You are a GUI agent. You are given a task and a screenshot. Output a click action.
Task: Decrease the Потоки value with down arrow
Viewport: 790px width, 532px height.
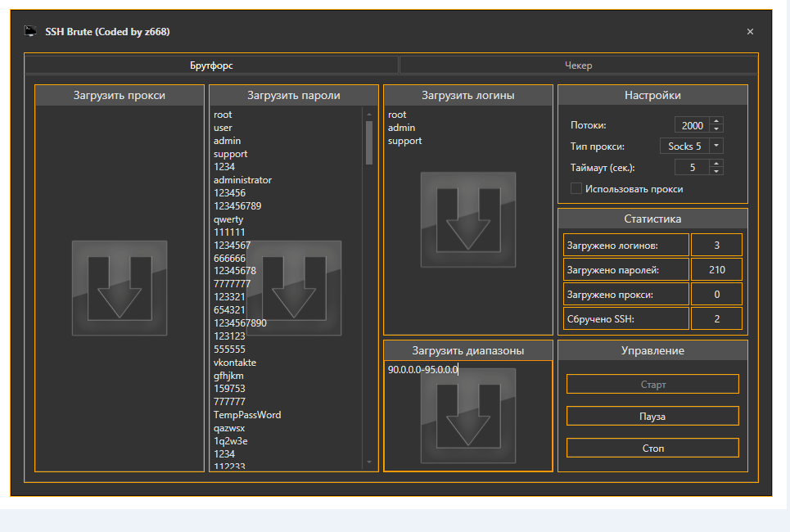pyautogui.click(x=717, y=128)
